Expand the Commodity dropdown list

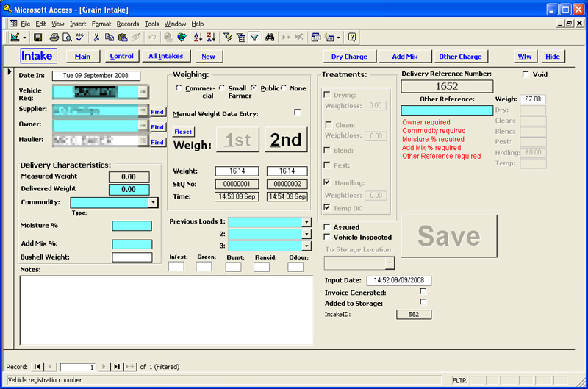[153, 202]
